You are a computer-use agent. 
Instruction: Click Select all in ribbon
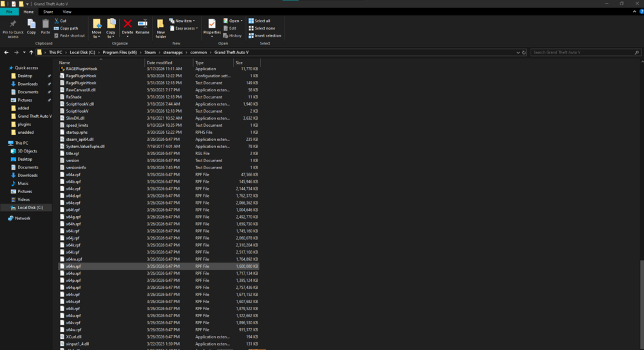coord(259,21)
